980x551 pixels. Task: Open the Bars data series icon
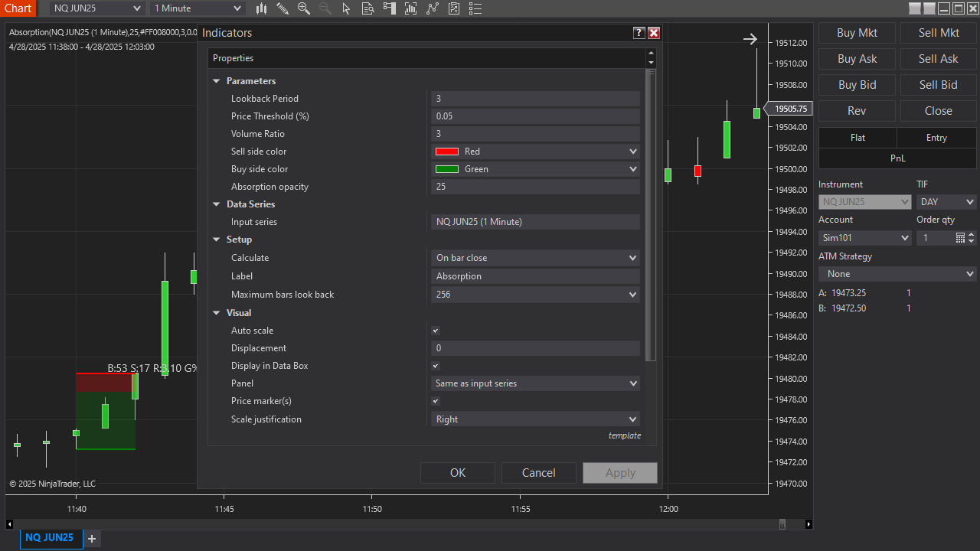point(262,8)
